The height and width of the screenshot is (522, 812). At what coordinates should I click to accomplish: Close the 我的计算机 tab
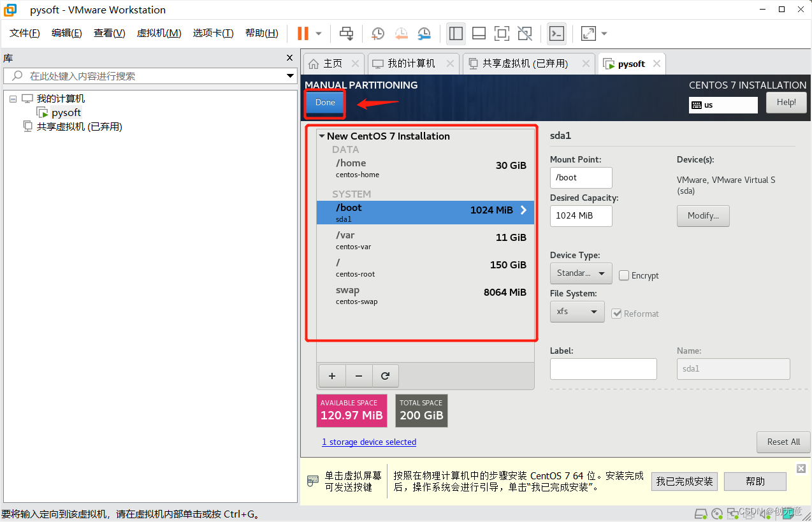coord(451,64)
